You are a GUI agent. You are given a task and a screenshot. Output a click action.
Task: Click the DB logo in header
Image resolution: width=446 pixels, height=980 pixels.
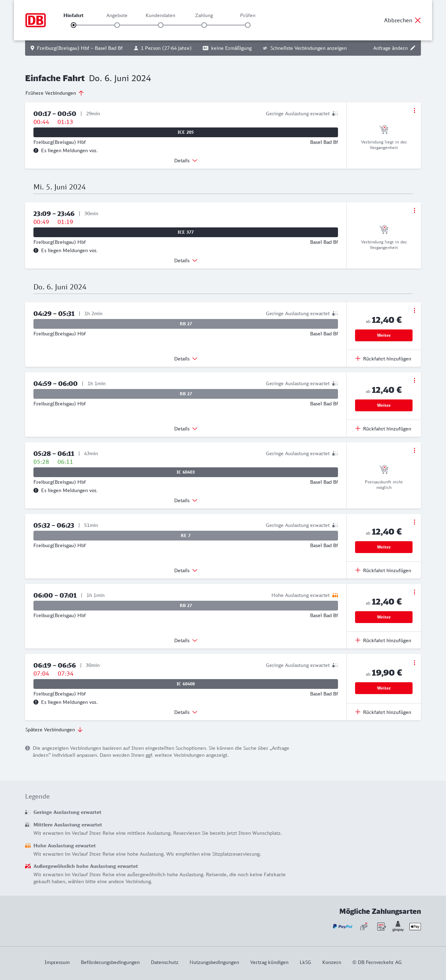coord(36,20)
